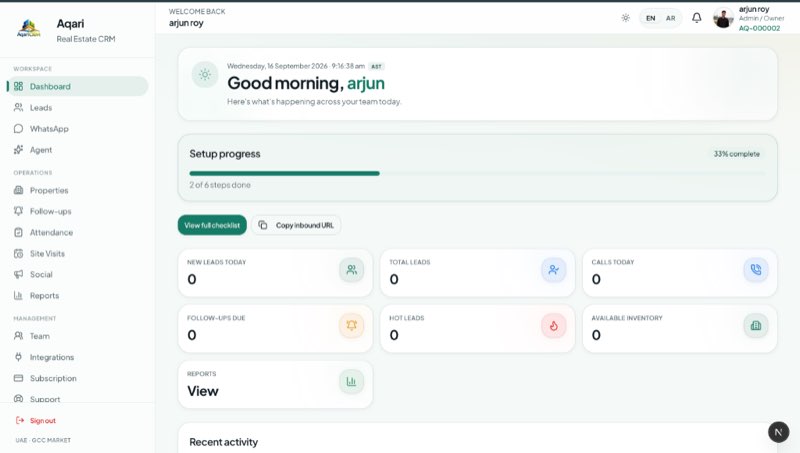Open the Social section
The image size is (800, 453).
[x=78, y=274]
